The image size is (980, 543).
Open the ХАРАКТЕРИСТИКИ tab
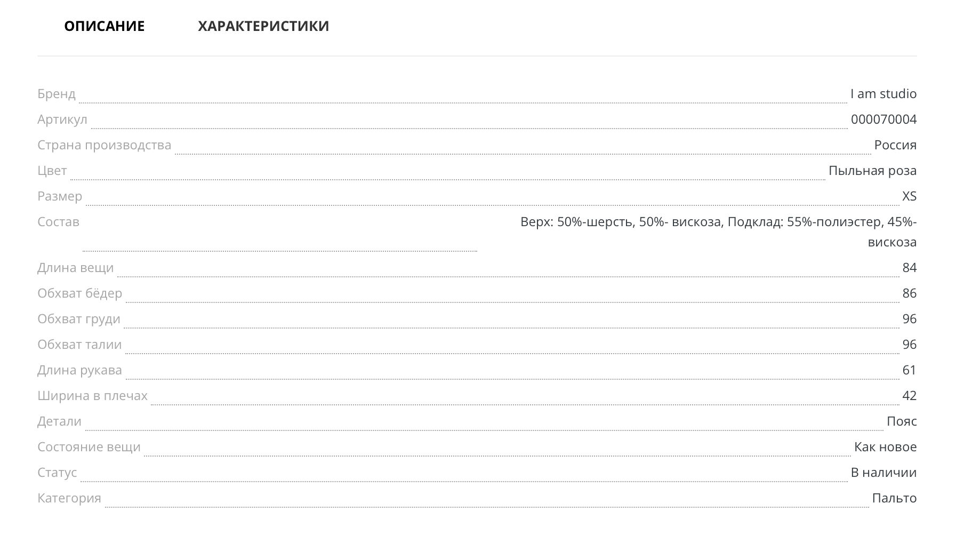(x=263, y=26)
